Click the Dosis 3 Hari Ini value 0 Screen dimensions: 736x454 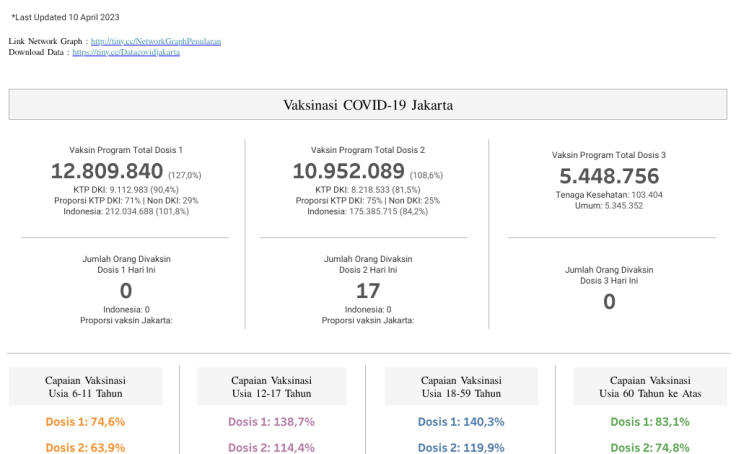pos(609,301)
